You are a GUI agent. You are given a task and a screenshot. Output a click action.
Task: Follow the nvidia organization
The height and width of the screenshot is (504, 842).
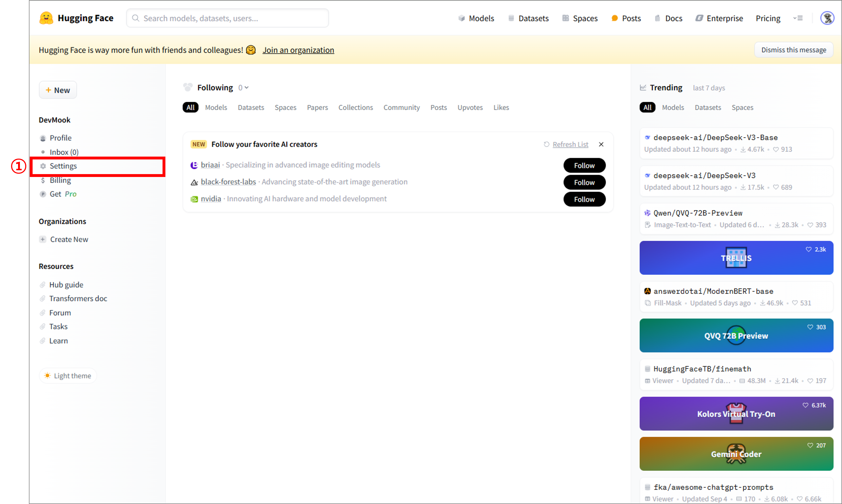pos(584,199)
